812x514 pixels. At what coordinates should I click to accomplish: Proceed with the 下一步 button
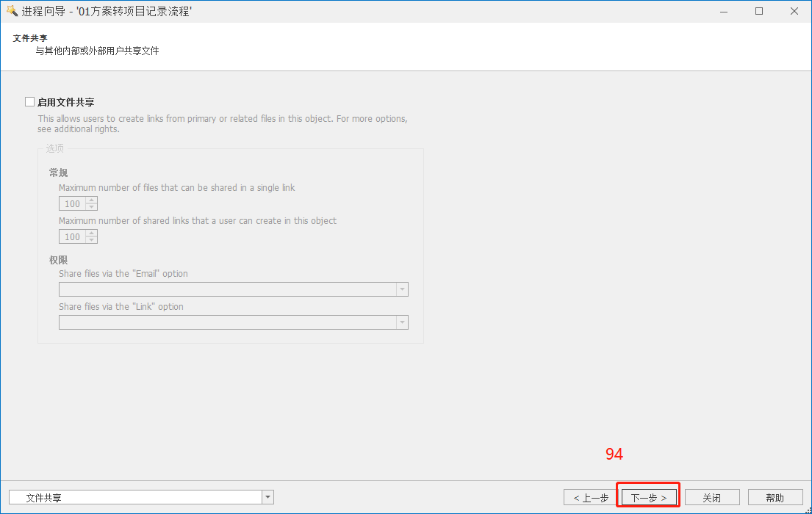point(648,498)
